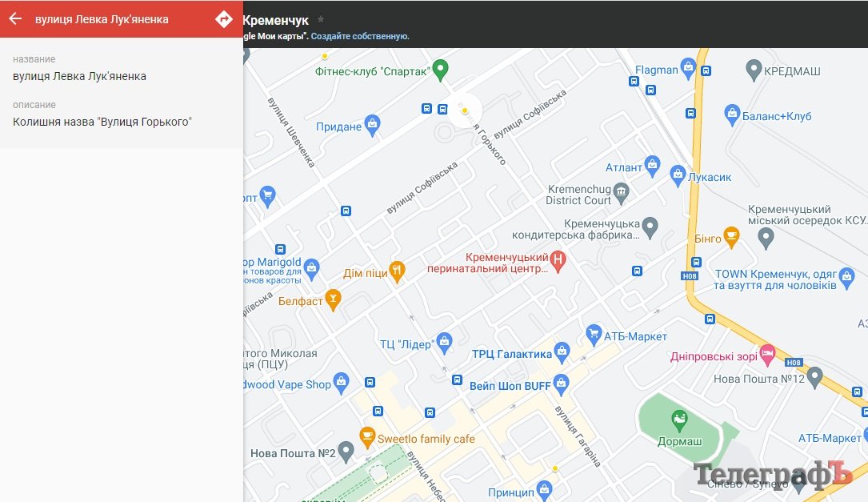Viewport: 868px width, 502px height.
Task: Click the вулиця Левка Лук'яненка header title
Action: [102, 19]
